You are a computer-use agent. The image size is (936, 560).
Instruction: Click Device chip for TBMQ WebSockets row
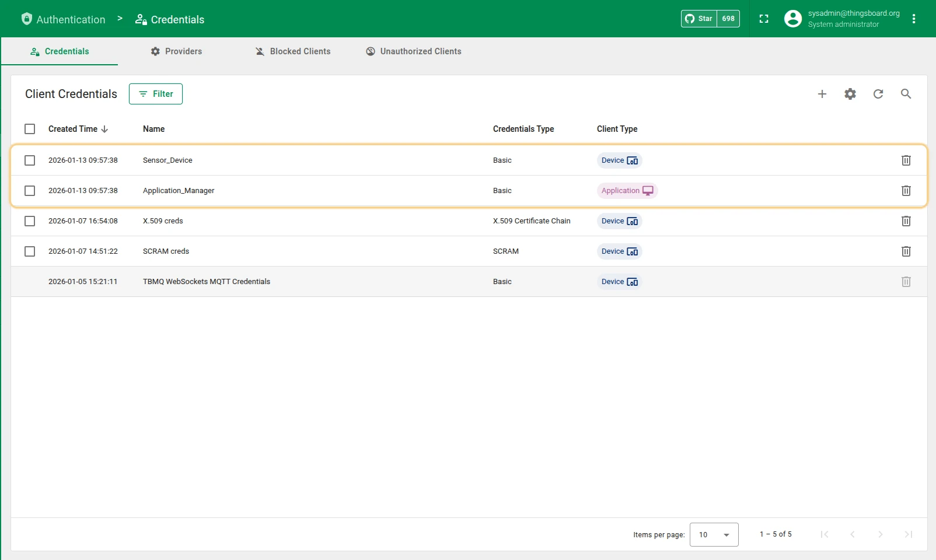pyautogui.click(x=620, y=282)
